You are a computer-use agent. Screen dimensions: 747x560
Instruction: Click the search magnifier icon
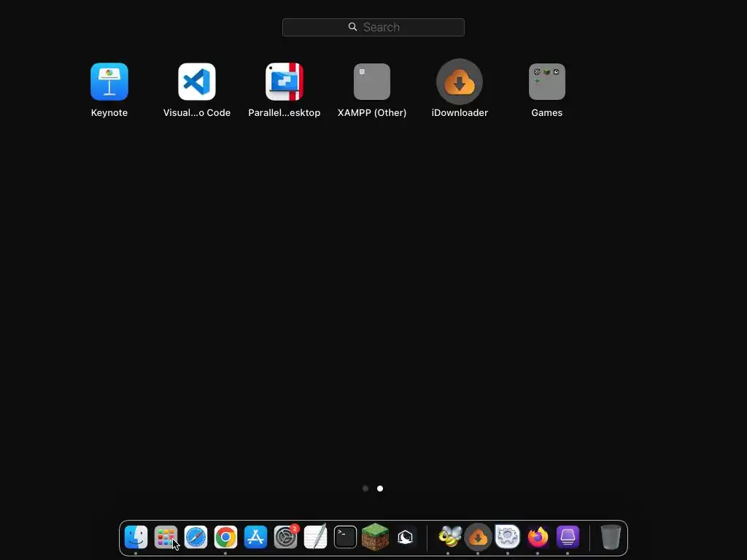[352, 27]
